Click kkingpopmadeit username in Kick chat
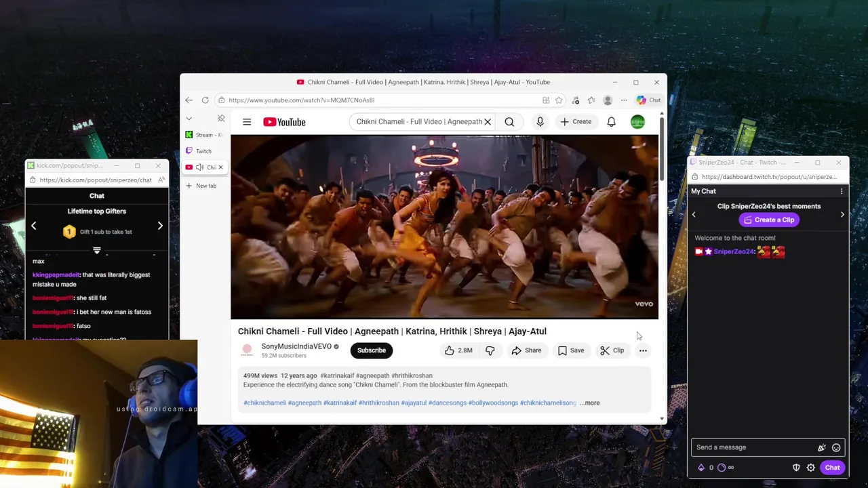The height and width of the screenshot is (488, 868). (x=56, y=275)
